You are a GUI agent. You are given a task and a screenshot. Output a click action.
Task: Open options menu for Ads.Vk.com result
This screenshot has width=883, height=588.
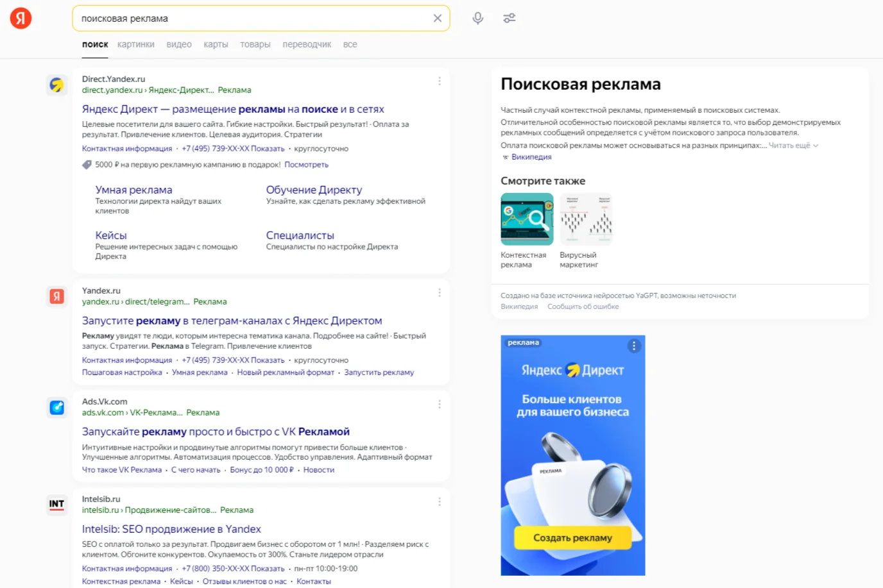coord(440,405)
